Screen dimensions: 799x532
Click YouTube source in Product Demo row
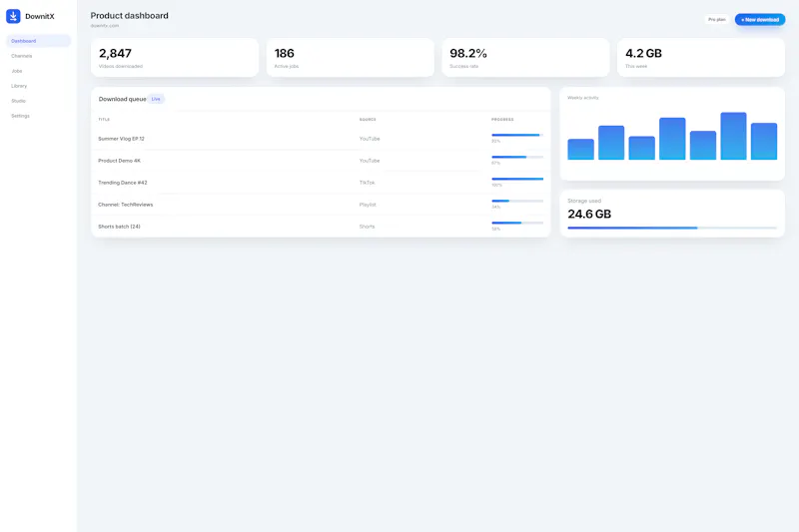pos(370,161)
